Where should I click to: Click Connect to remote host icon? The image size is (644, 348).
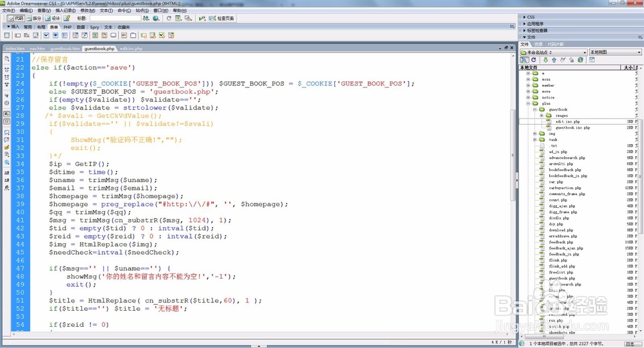click(524, 60)
